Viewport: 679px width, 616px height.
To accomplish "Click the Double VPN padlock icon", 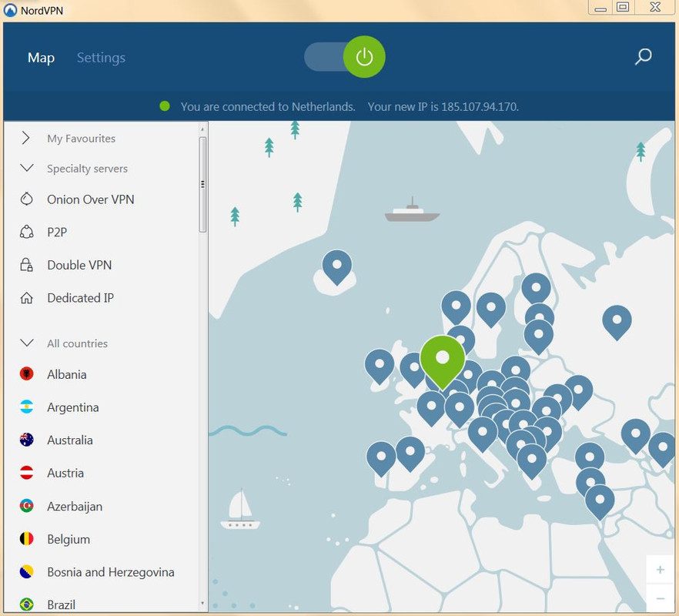I will point(26,265).
